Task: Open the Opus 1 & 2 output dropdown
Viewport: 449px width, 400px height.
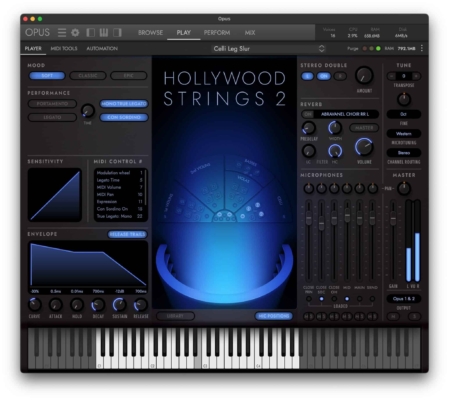Action: coord(404,299)
